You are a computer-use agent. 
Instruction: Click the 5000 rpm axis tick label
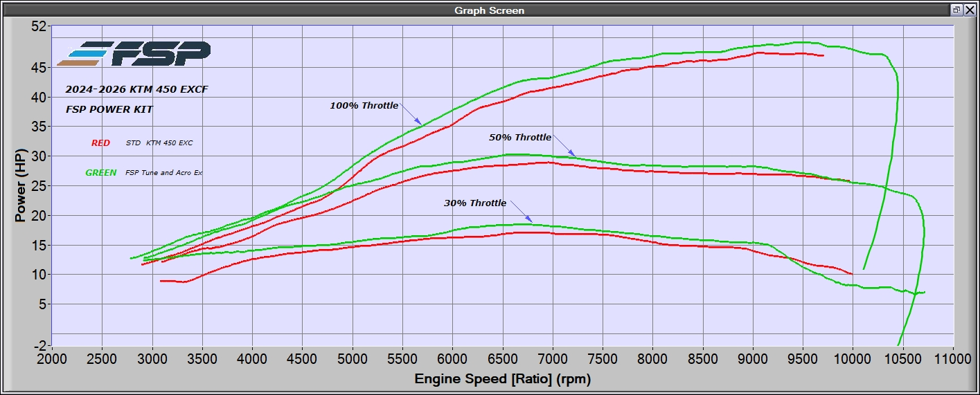click(353, 360)
